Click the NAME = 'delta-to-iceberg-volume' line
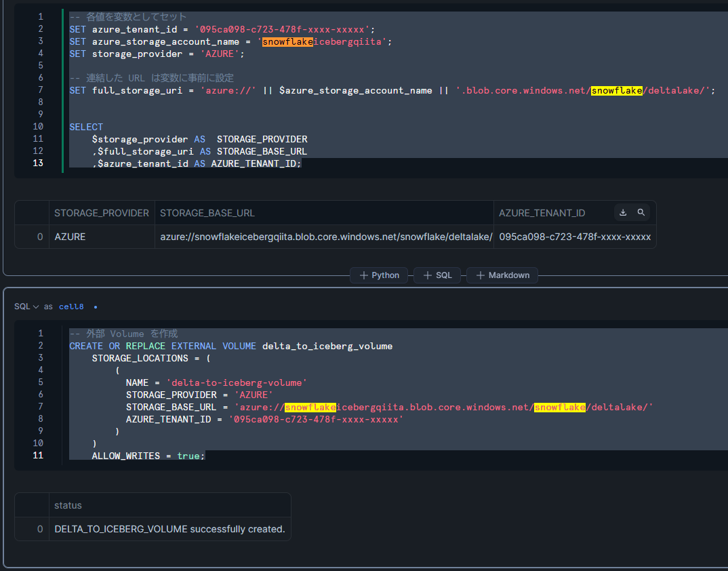Image resolution: width=728 pixels, height=571 pixels. [x=217, y=383]
